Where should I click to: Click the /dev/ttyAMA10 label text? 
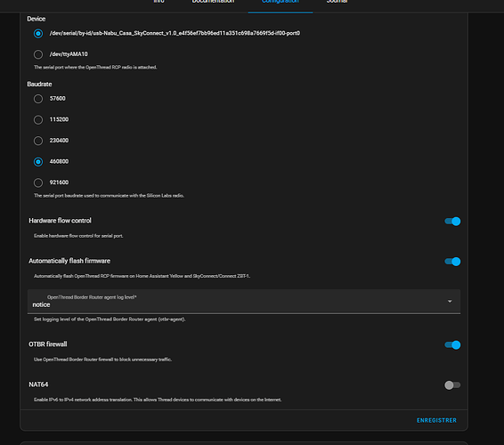pyautogui.click(x=69, y=54)
